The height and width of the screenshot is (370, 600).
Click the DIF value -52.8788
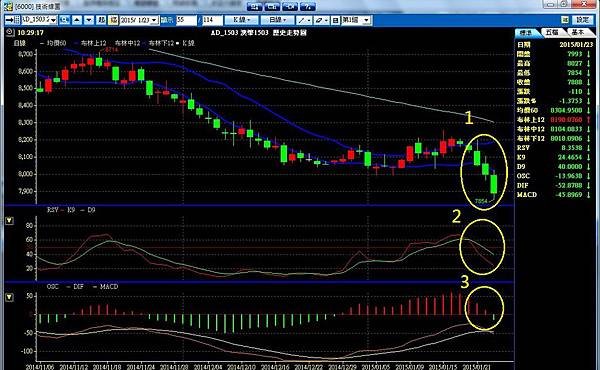click(569, 185)
